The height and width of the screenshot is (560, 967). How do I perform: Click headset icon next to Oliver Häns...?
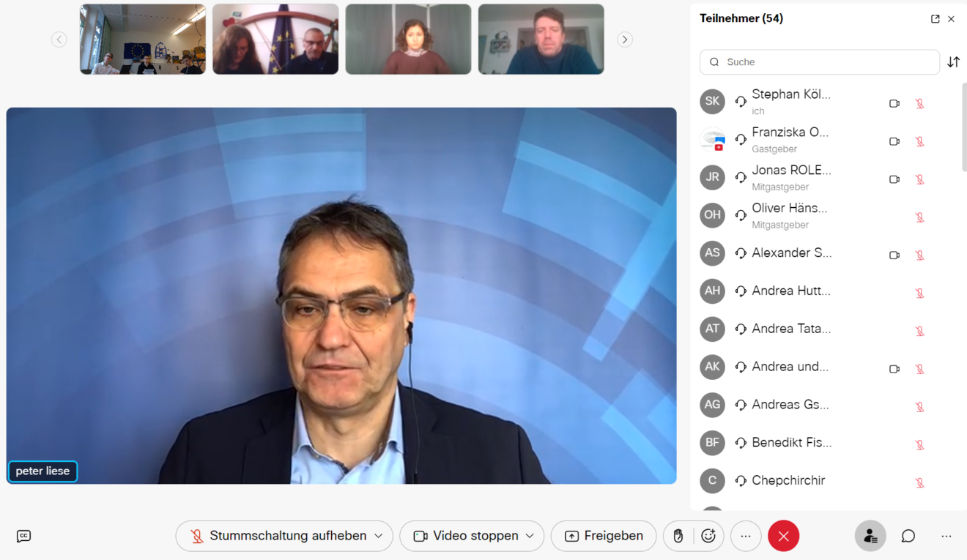pyautogui.click(x=741, y=215)
